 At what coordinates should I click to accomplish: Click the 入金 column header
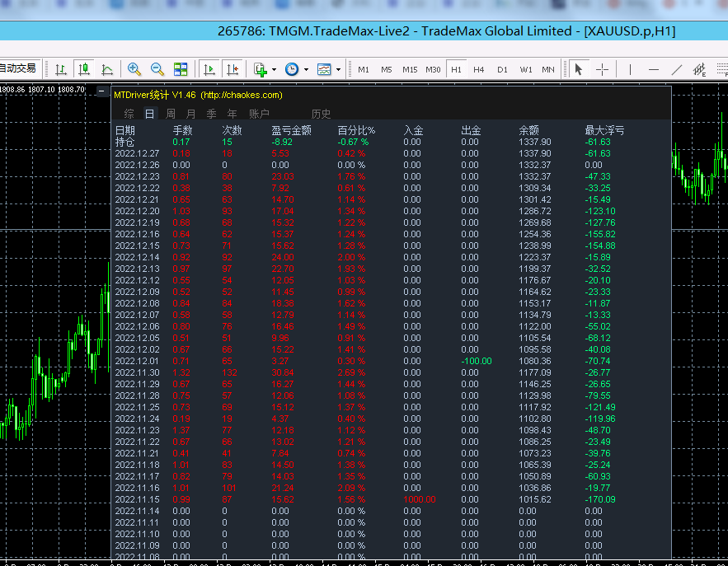tap(413, 130)
